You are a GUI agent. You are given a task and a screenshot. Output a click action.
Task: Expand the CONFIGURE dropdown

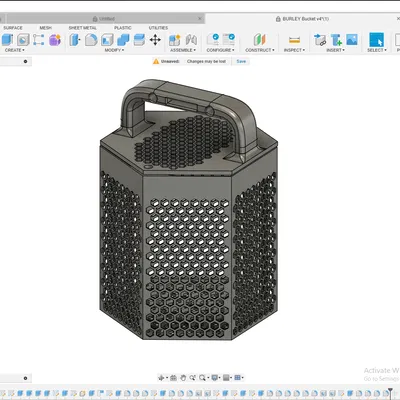(x=220, y=50)
